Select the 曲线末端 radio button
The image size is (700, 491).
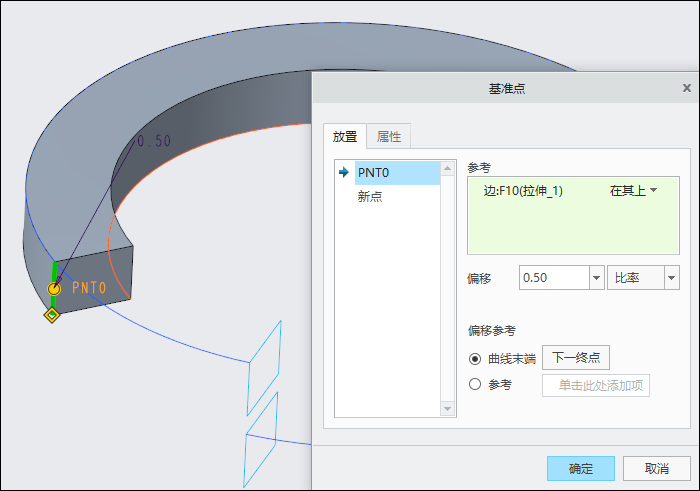475,358
